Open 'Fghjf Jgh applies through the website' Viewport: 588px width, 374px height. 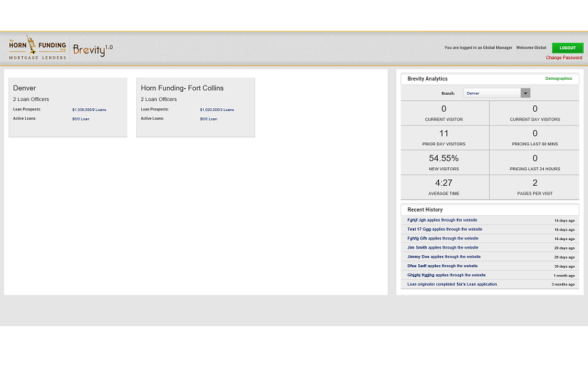(x=442, y=220)
